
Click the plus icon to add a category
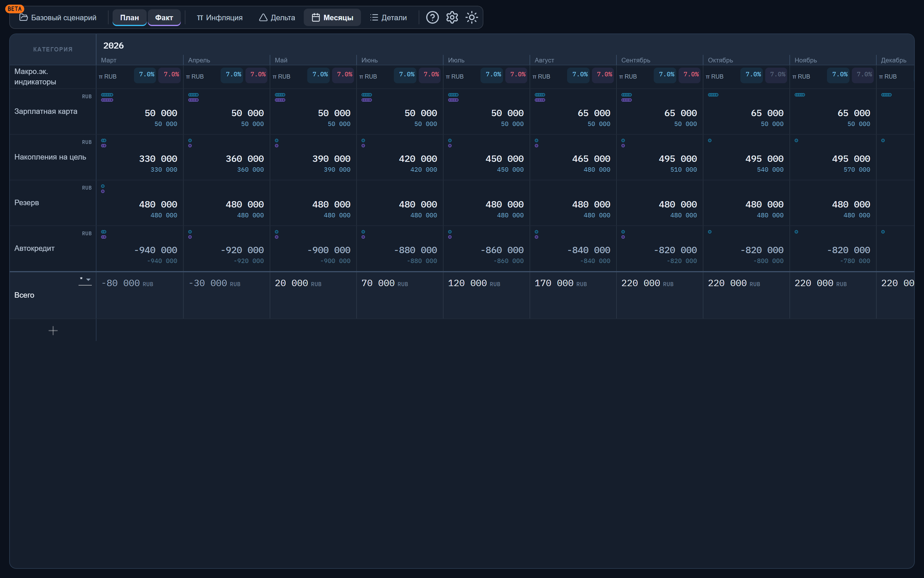click(x=53, y=331)
